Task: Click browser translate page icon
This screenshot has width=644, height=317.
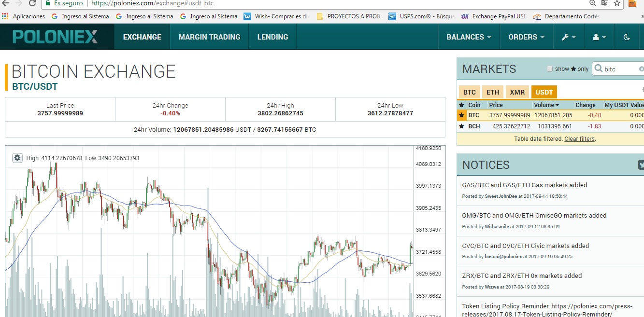Action: coord(605,3)
